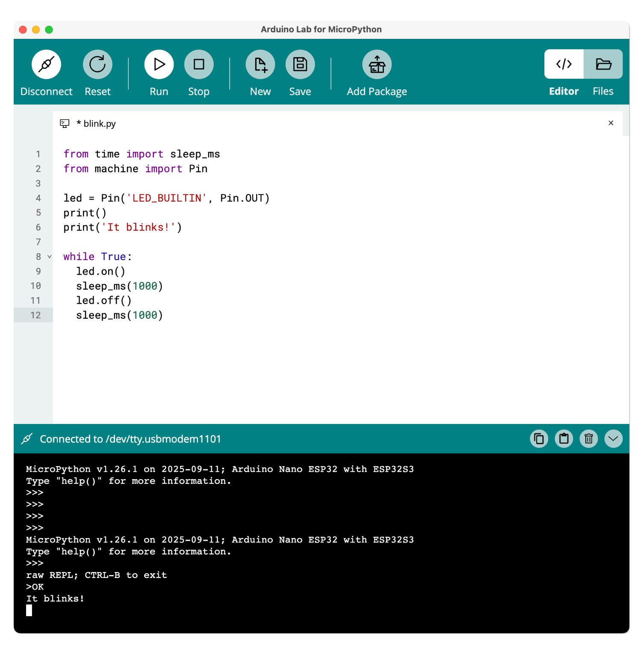
Task: Clear the terminal with trash icon
Action: click(x=589, y=439)
